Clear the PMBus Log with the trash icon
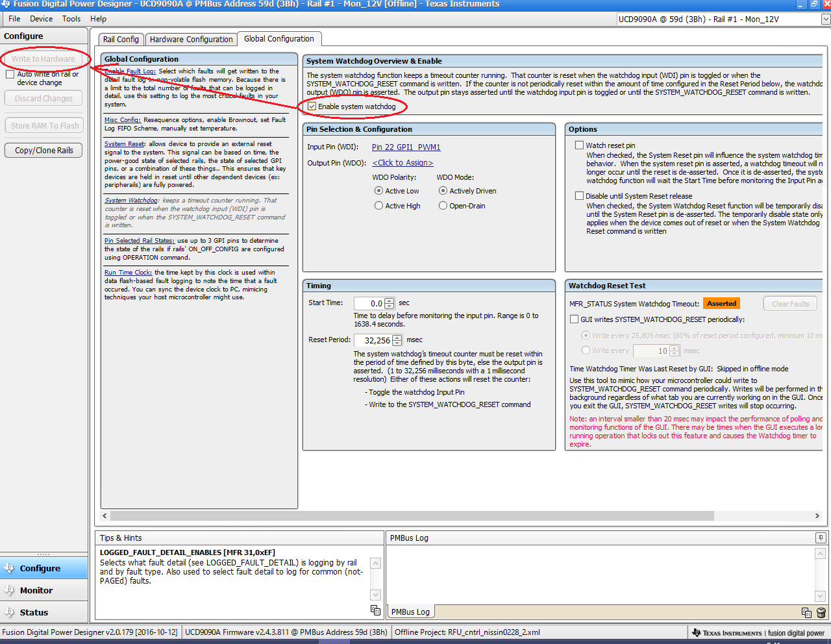 [x=821, y=612]
